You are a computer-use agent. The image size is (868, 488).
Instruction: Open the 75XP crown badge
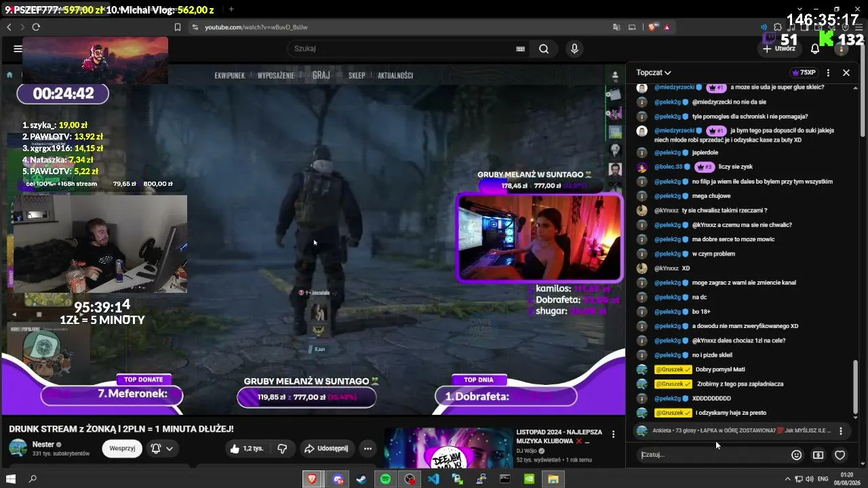click(804, 73)
